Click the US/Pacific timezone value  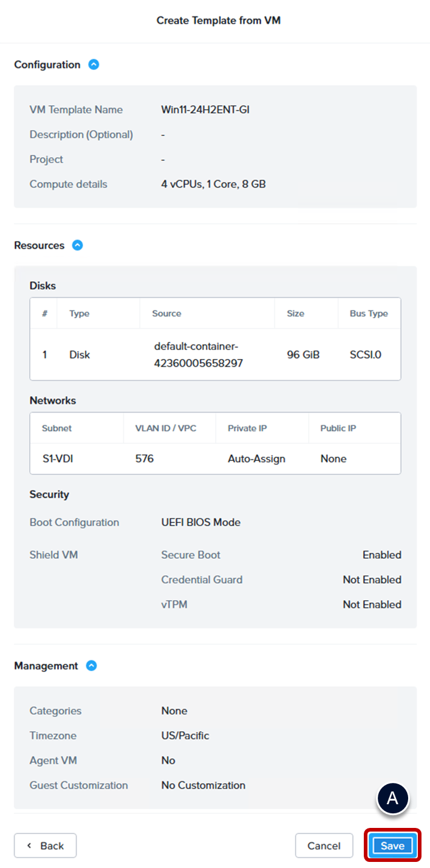tap(185, 736)
